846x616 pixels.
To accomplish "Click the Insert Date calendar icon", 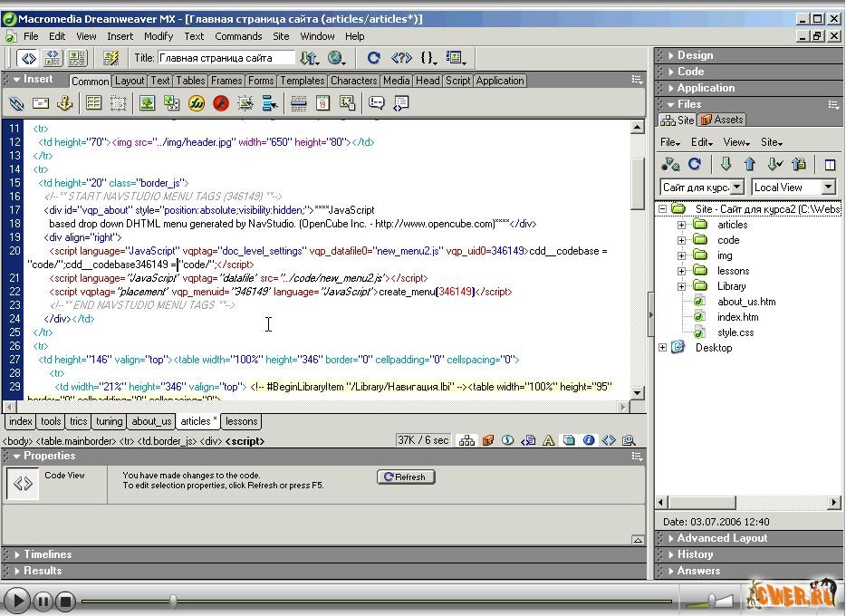I will tap(322, 104).
